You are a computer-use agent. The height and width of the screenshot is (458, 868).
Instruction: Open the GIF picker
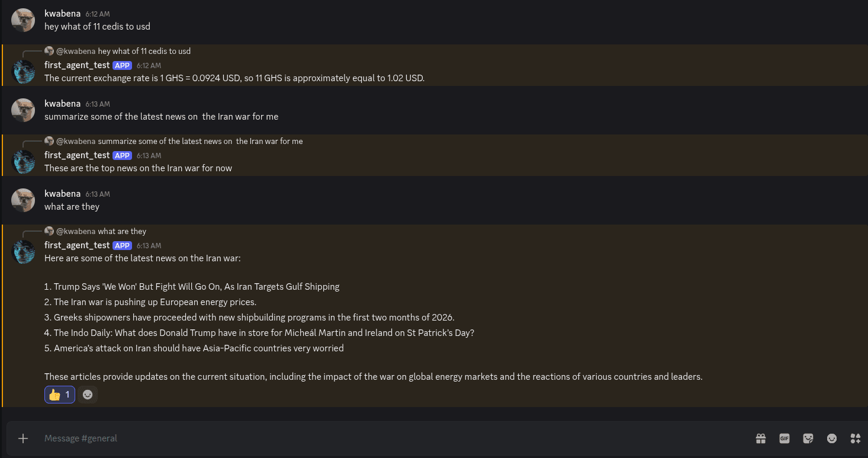pos(785,438)
